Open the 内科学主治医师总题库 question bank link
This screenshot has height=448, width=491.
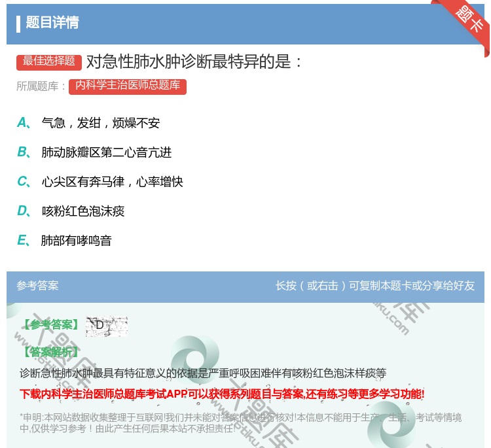click(x=128, y=86)
